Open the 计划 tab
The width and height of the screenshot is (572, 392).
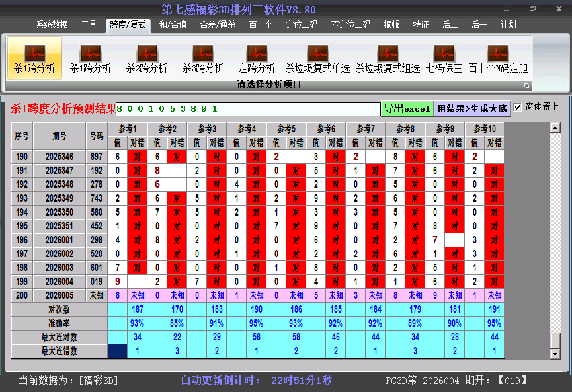point(508,25)
